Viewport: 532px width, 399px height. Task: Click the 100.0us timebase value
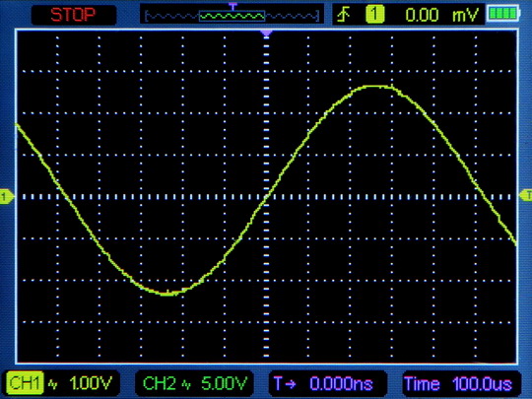pos(482,384)
